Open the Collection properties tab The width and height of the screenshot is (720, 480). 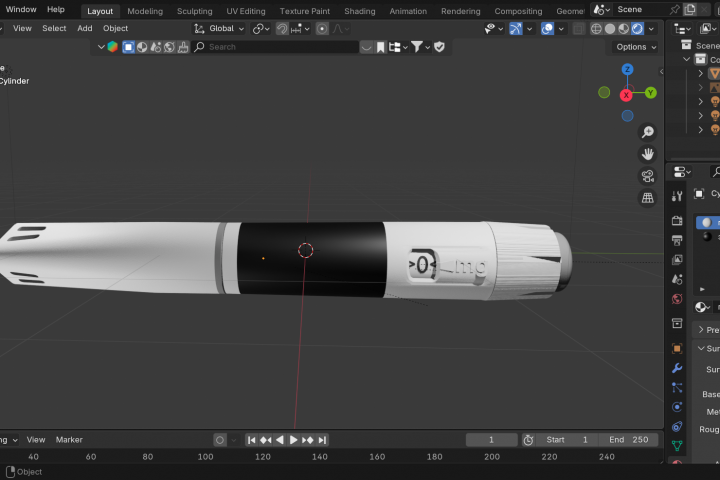677,323
